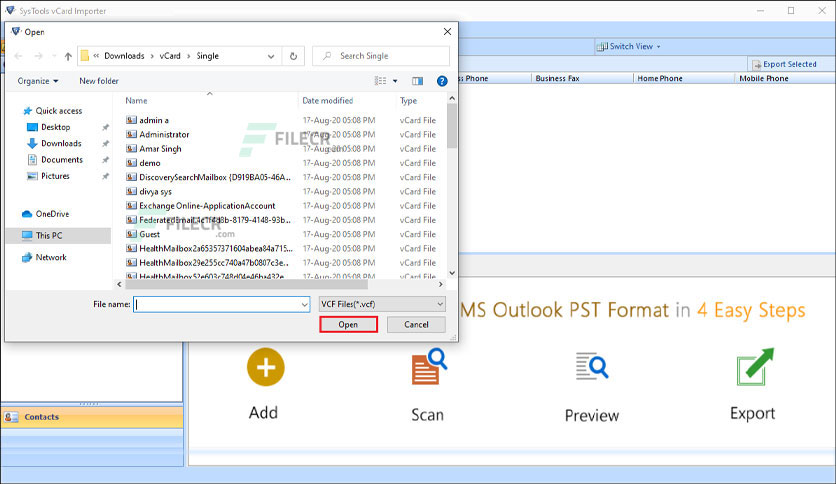
Task: Click the Back arrow in Open dialog
Action: tap(19, 56)
